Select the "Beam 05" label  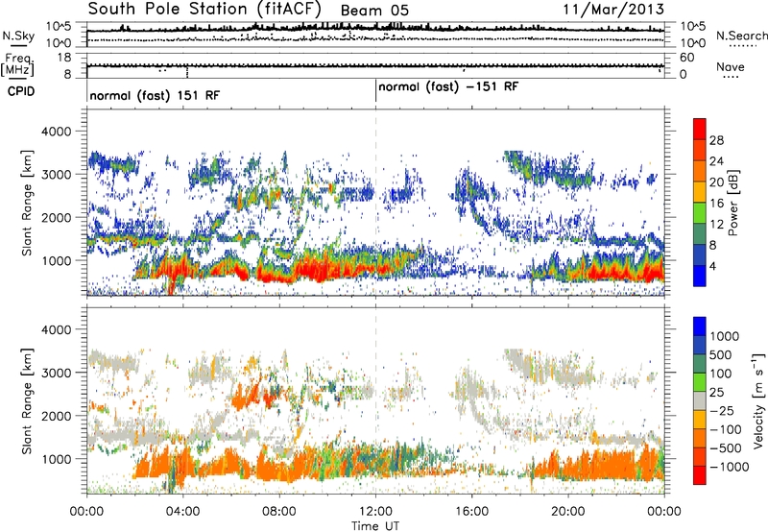pos(374,11)
